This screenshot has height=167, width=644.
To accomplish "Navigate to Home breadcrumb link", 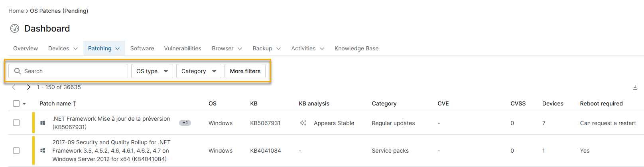I will click(16, 11).
